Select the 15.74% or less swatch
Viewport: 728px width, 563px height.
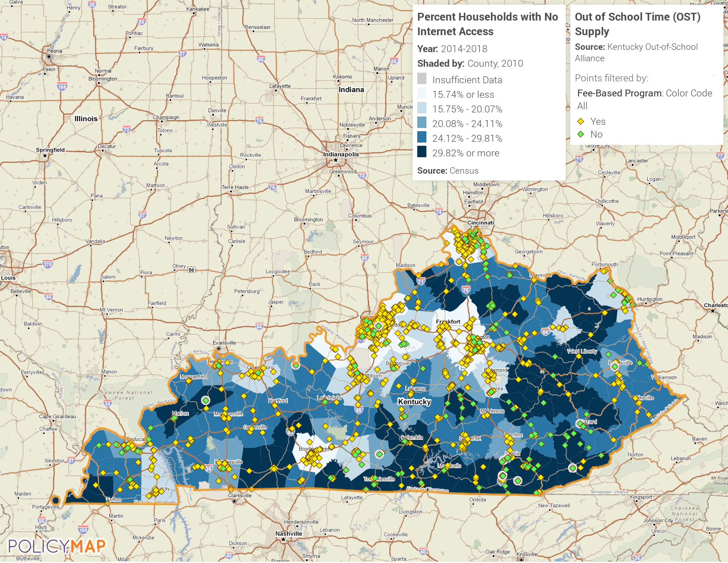tap(422, 93)
